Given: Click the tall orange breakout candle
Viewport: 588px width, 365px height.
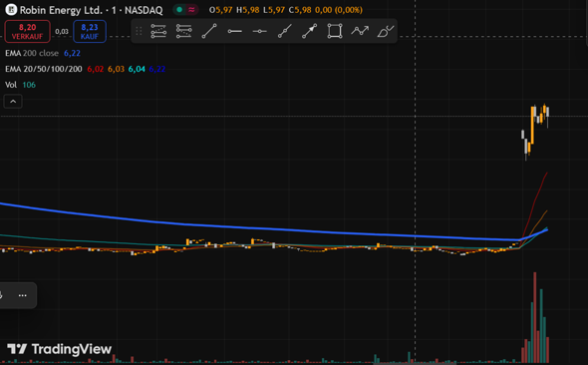Looking at the screenshot, I should coord(532,126).
